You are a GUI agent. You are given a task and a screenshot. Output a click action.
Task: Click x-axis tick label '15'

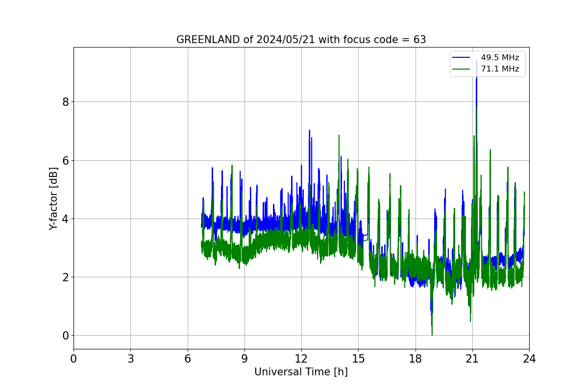click(358, 359)
